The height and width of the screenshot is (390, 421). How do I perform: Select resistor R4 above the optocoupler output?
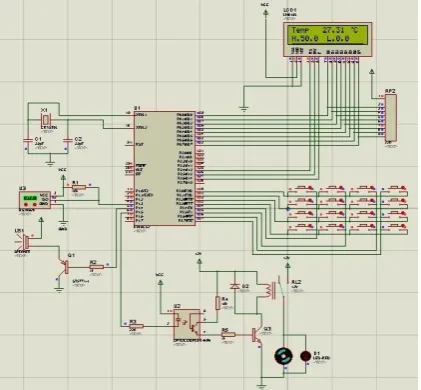point(217,303)
